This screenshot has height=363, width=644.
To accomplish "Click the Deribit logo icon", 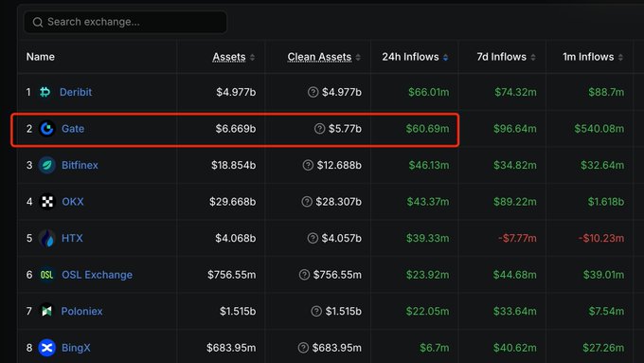I will (45, 92).
